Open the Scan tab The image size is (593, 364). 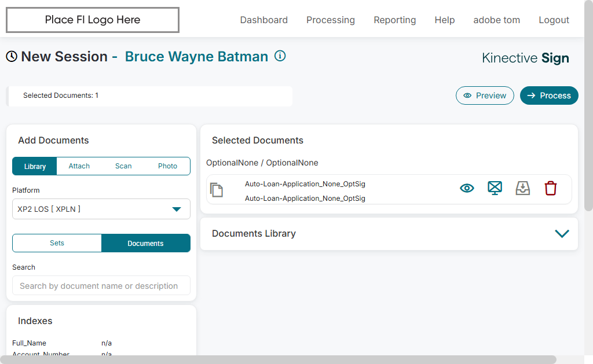click(x=123, y=166)
